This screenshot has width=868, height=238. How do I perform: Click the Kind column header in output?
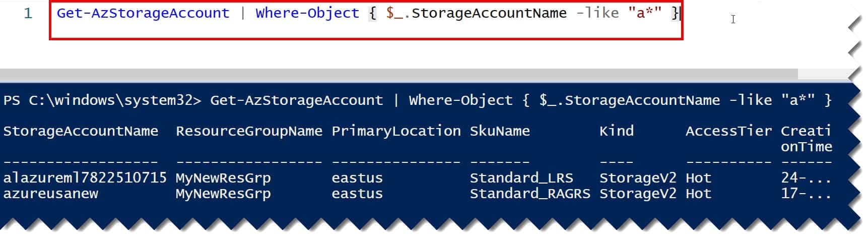coord(617,131)
